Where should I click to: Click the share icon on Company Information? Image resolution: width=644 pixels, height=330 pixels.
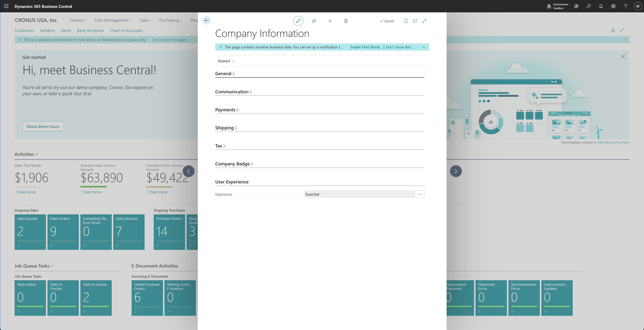coord(314,21)
